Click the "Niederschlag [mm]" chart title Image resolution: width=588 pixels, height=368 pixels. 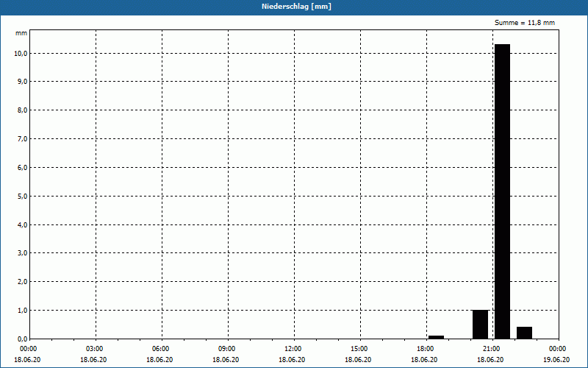(294, 7)
